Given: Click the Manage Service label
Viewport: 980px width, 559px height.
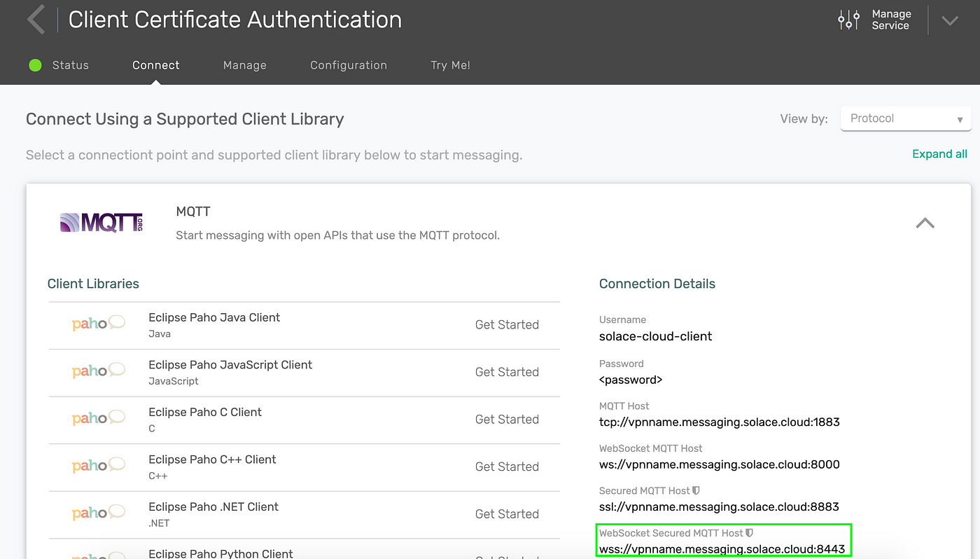Looking at the screenshot, I should pos(891,20).
